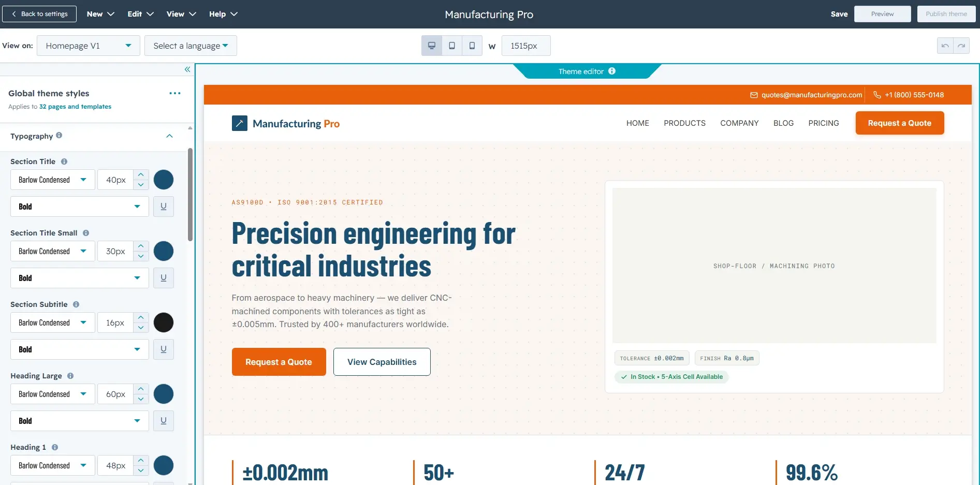The height and width of the screenshot is (485, 980).
Task: Click the Heading Large info icon
Action: [70, 376]
